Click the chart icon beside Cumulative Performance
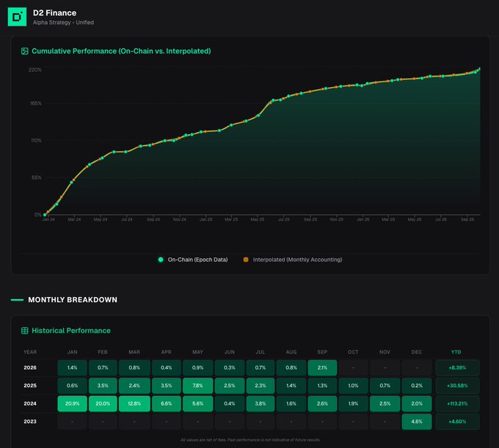The width and height of the screenshot is (499, 448). click(24, 51)
